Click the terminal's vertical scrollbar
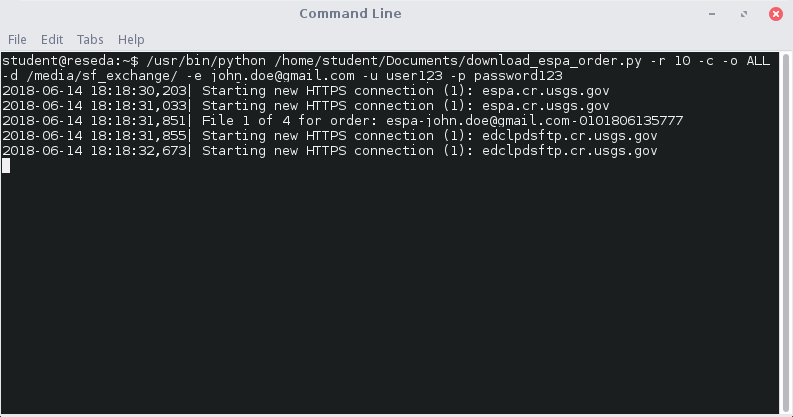793x417 pixels. [x=785, y=230]
